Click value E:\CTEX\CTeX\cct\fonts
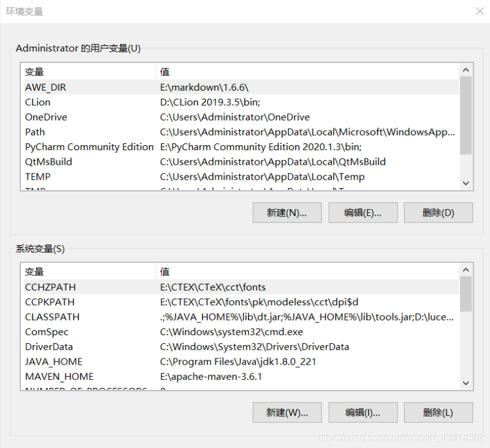Viewport: 490px width, 448px height. (213, 287)
